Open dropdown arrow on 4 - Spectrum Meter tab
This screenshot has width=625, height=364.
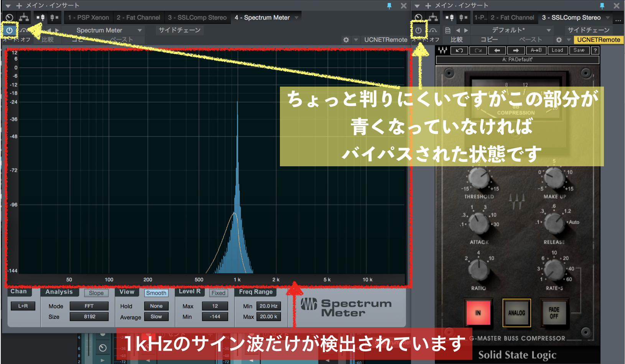296,18
